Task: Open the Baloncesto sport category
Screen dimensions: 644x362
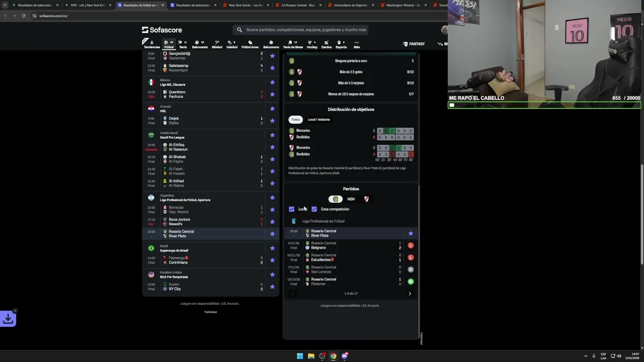Action: click(200, 44)
